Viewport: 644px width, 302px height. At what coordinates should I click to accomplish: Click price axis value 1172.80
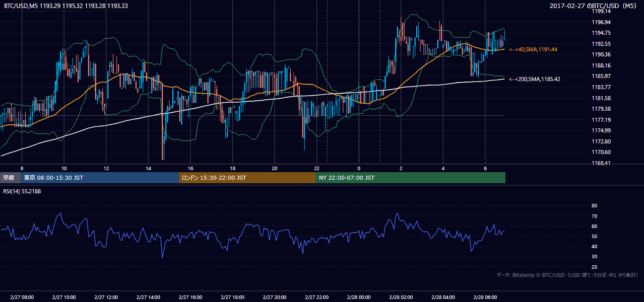pyautogui.click(x=601, y=141)
